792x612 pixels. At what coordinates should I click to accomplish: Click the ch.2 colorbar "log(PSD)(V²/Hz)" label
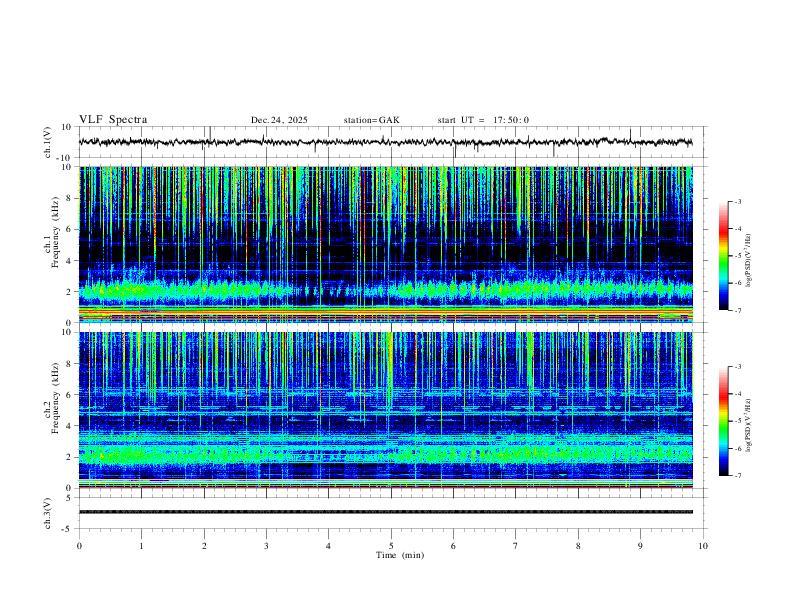pos(749,426)
